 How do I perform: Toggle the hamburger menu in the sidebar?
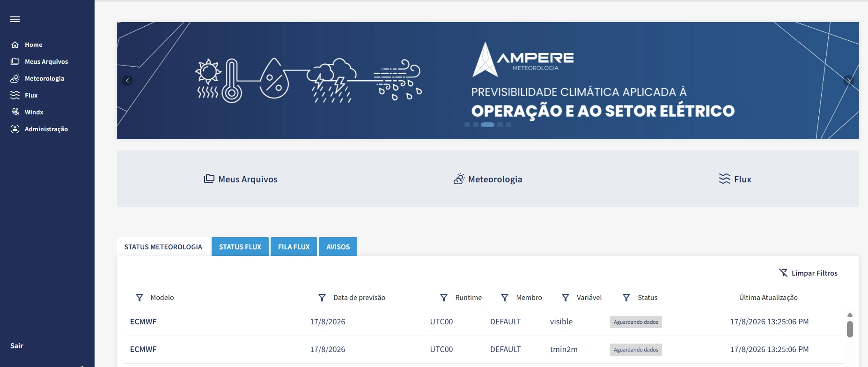click(15, 19)
